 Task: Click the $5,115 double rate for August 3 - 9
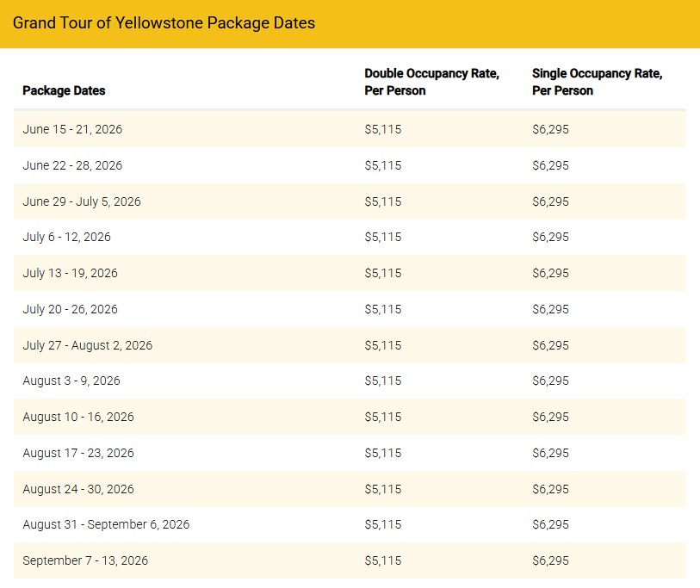tap(383, 381)
